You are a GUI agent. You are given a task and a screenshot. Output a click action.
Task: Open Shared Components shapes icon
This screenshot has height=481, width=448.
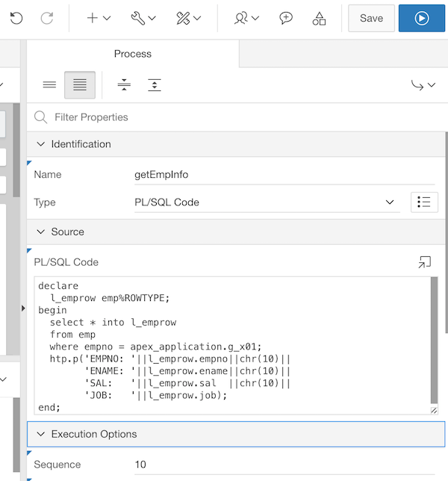coord(319,19)
